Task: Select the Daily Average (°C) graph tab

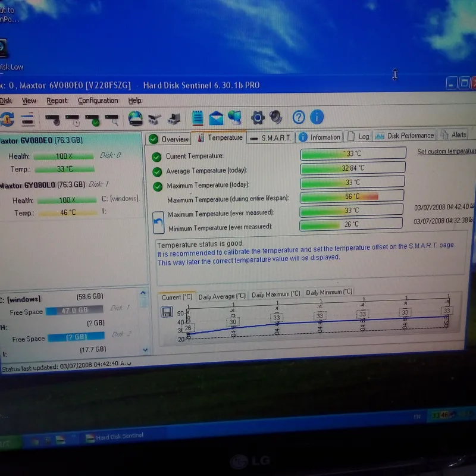Action: (222, 296)
